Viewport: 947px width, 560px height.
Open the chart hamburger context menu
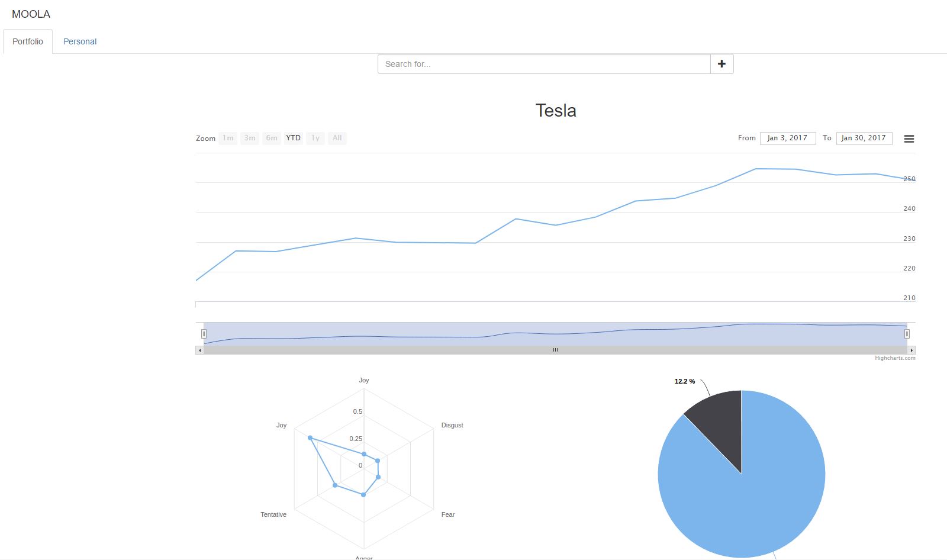pyautogui.click(x=909, y=139)
